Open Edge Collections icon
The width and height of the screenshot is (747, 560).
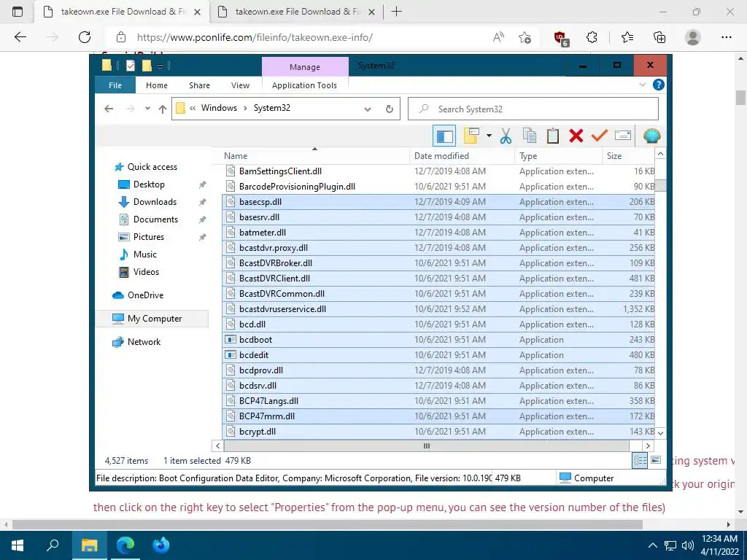click(x=659, y=37)
